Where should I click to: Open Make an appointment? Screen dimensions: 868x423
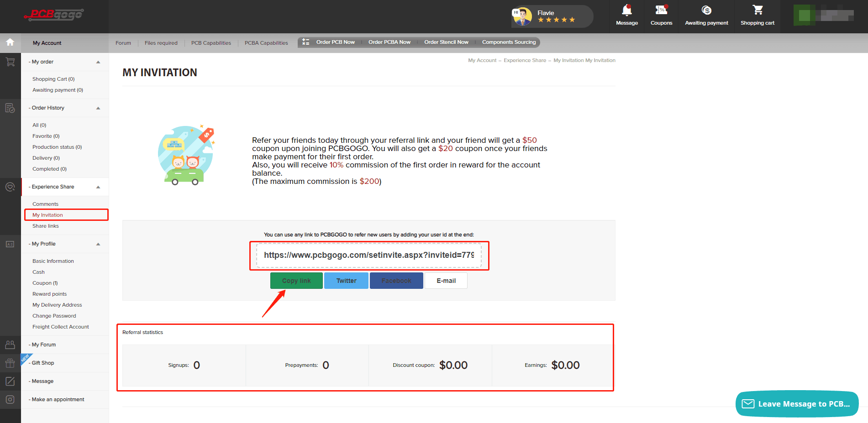point(58,399)
